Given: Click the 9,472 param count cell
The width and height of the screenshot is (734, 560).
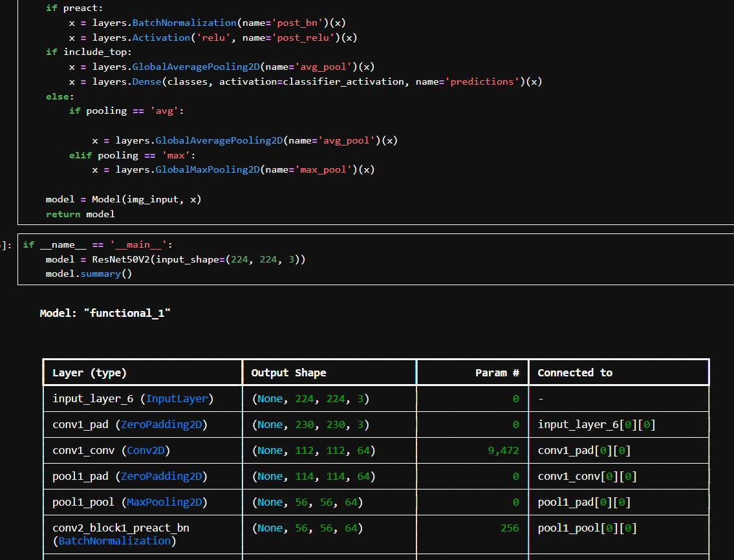Looking at the screenshot, I should tap(472, 451).
